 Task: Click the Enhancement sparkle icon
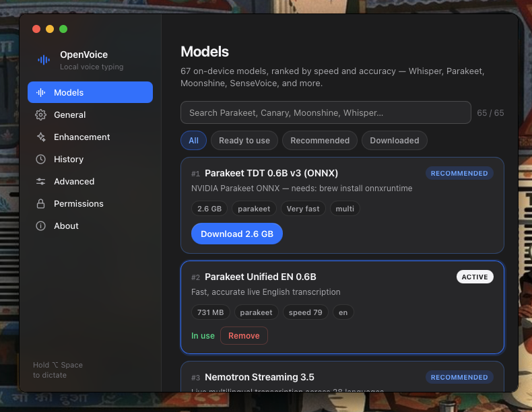[40, 137]
